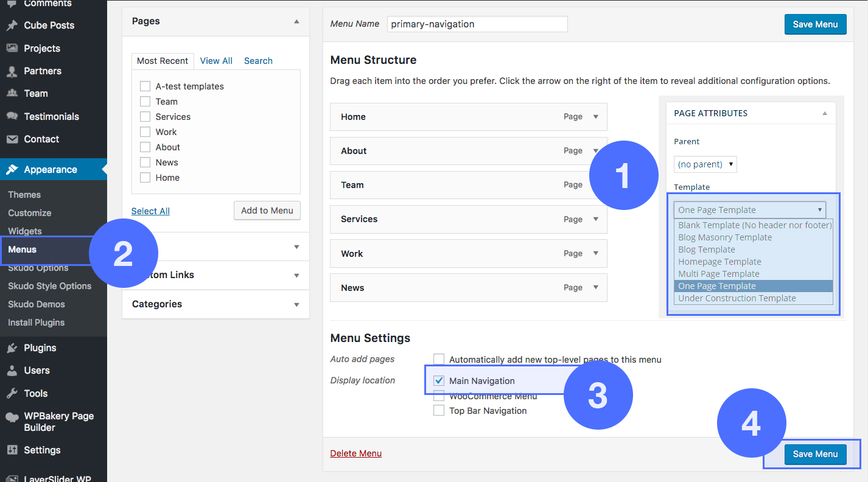Click the Contact envelope icon
Viewport: 868px width, 482px height.
[12, 139]
